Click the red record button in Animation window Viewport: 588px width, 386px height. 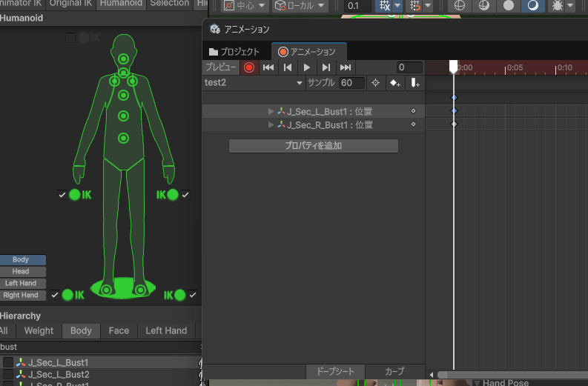[x=249, y=67]
